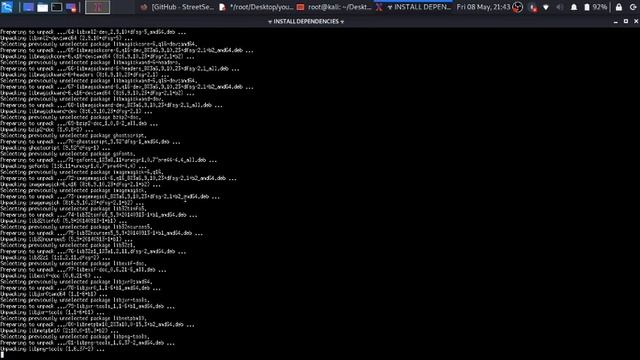Open the clock showing Fri 08 May

(x=483, y=7)
